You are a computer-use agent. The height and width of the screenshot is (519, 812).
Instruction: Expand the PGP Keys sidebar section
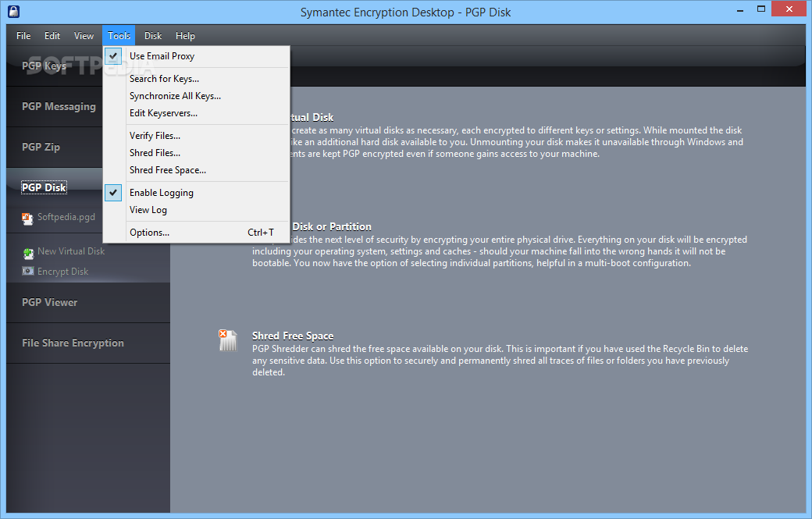click(44, 66)
